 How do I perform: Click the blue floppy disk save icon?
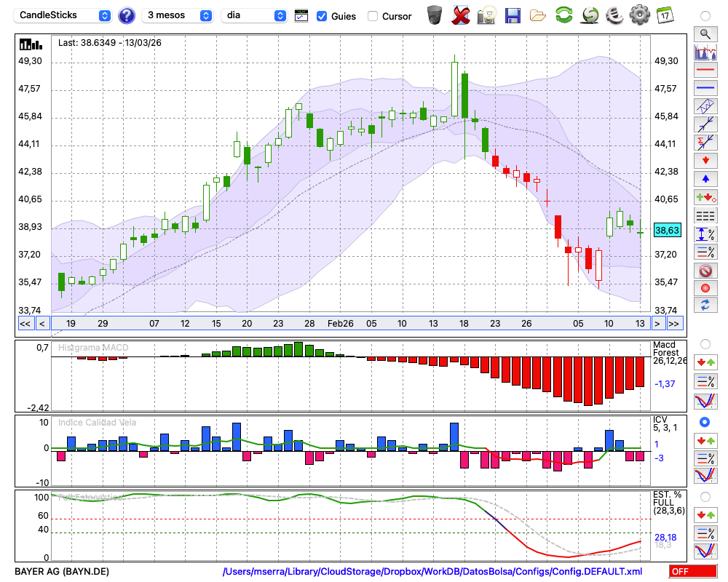(x=513, y=15)
